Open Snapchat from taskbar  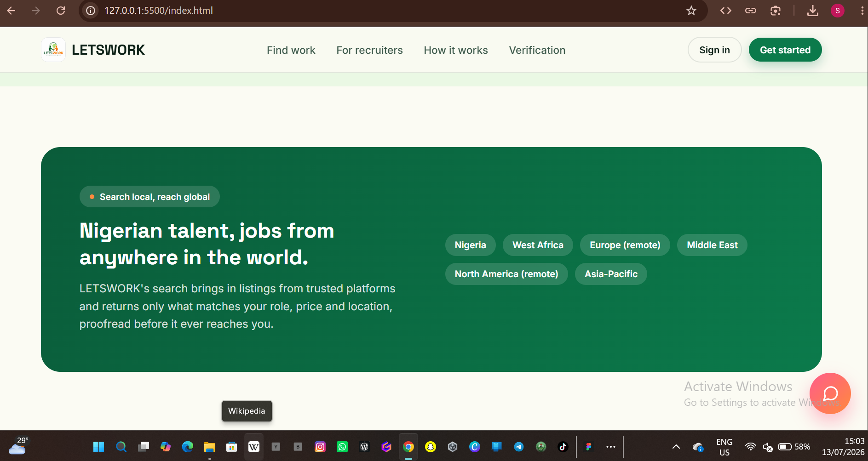coord(431,447)
